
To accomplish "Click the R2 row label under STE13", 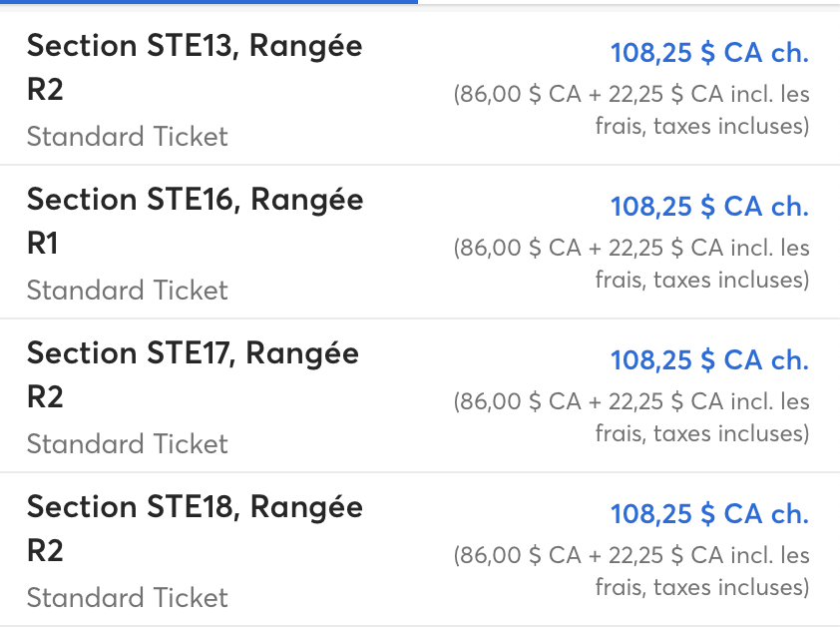I will tap(45, 90).
